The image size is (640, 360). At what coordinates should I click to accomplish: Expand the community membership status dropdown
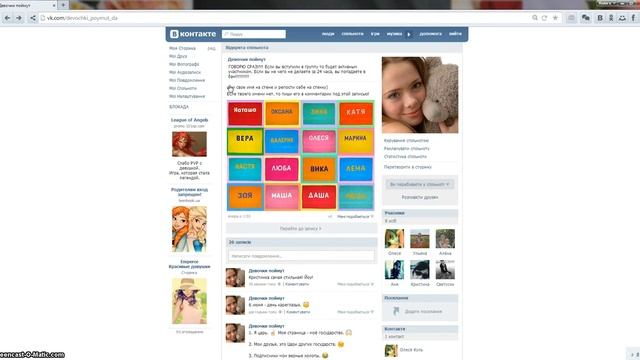click(420, 184)
